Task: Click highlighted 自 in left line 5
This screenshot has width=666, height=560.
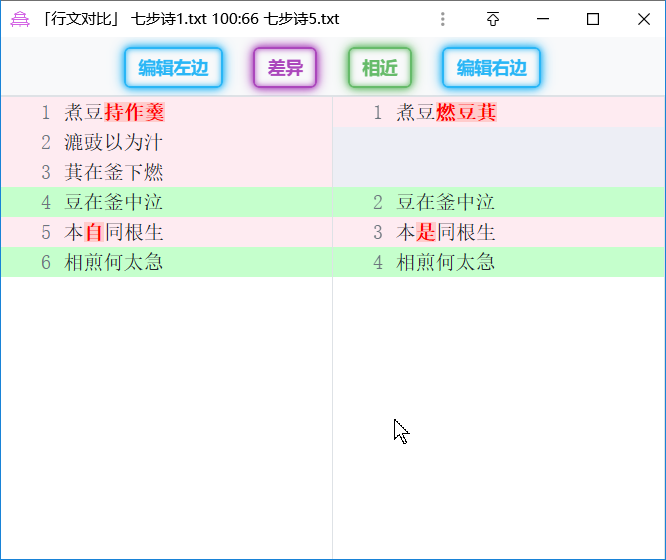Action: [x=94, y=232]
